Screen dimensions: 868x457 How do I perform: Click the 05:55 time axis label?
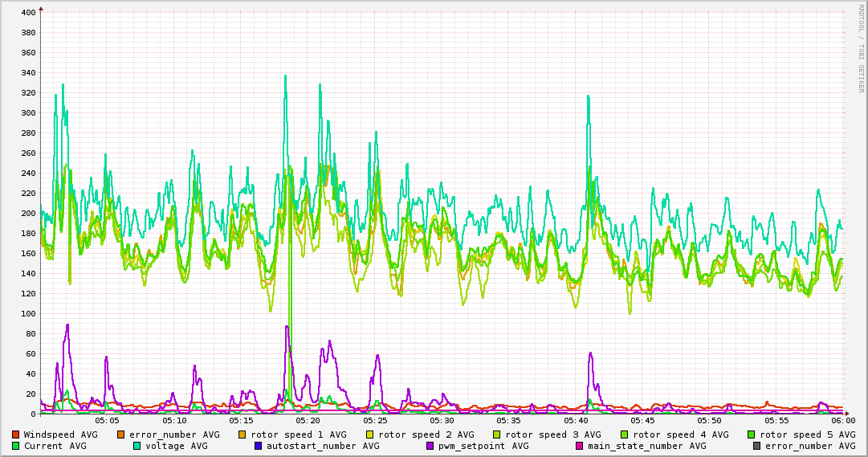[776, 421]
